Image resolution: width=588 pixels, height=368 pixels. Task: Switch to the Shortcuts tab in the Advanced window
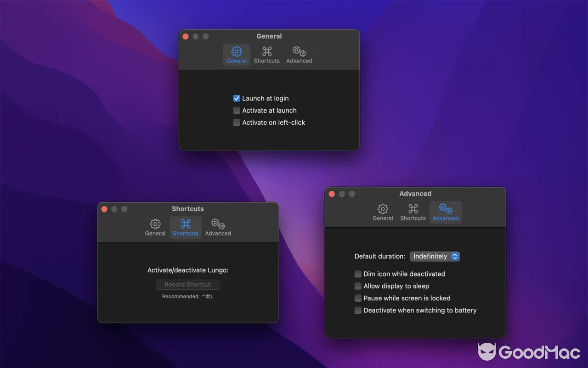click(412, 209)
